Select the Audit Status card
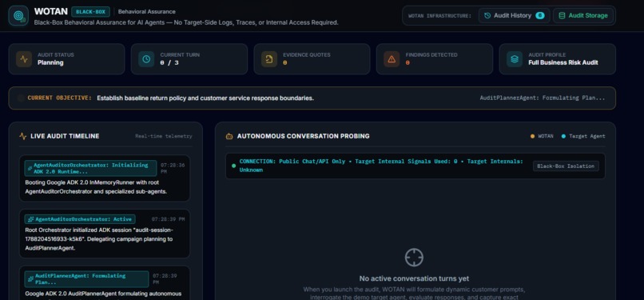The image size is (644, 300). click(66, 59)
